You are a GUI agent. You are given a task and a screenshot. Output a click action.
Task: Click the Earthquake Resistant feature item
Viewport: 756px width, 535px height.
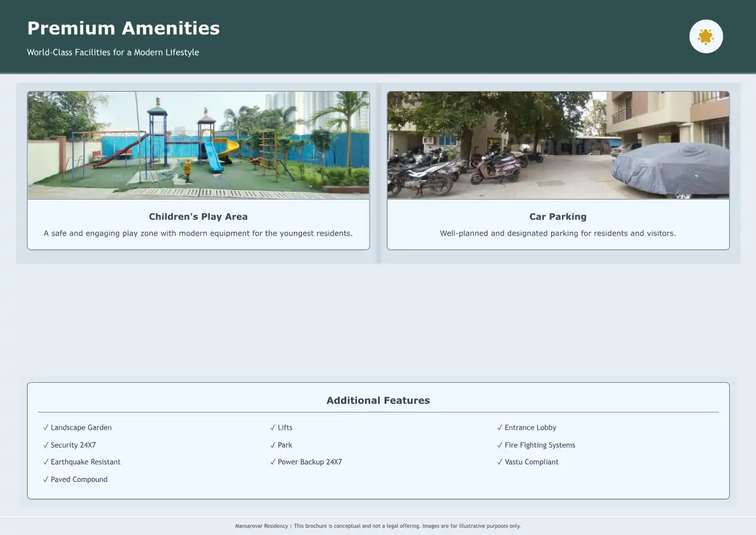point(82,462)
